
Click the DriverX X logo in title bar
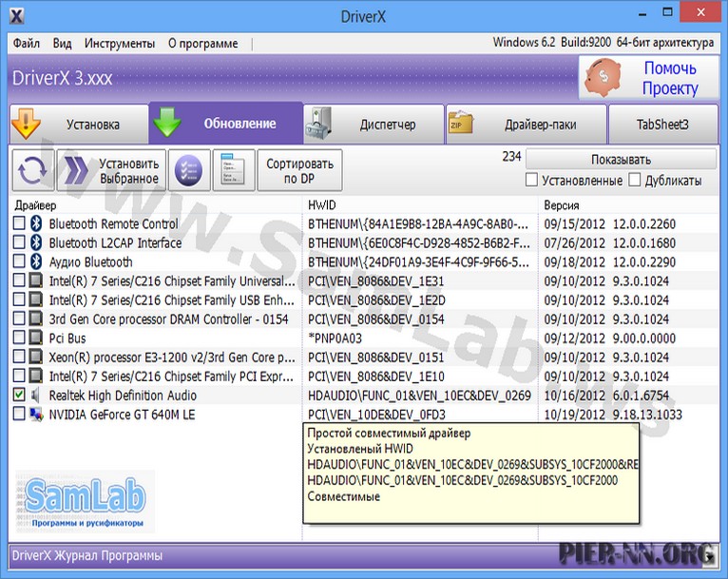tap(17, 16)
